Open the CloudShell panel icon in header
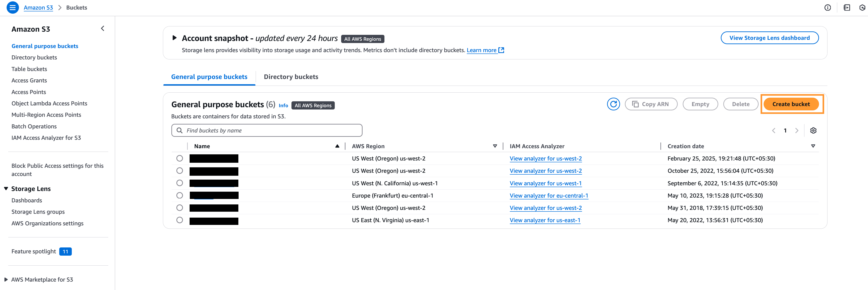This screenshot has width=868, height=290. [847, 8]
